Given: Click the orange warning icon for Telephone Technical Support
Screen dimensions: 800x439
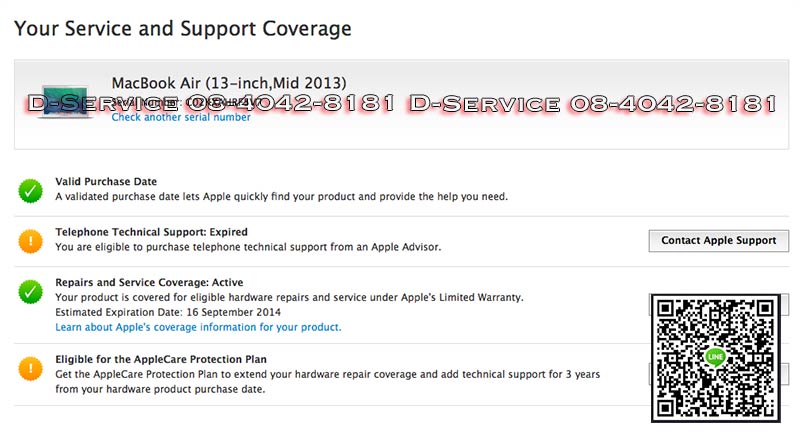Looking at the screenshot, I should [x=31, y=240].
